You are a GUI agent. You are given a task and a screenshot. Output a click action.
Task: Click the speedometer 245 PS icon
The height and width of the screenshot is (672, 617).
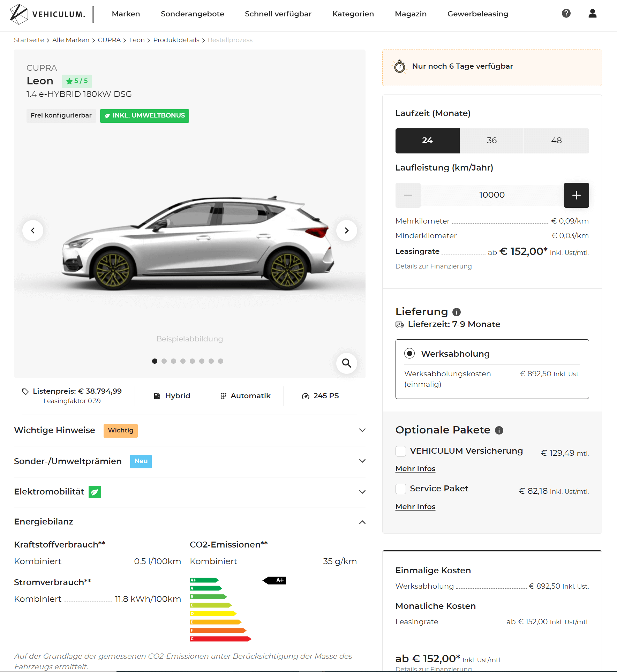(306, 396)
